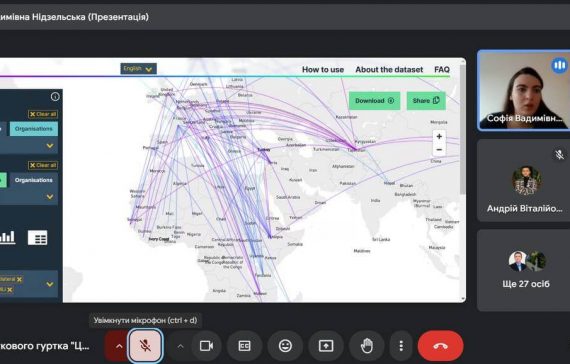Click the green Download button
Viewport: 570px width, 364px height.
pos(374,101)
